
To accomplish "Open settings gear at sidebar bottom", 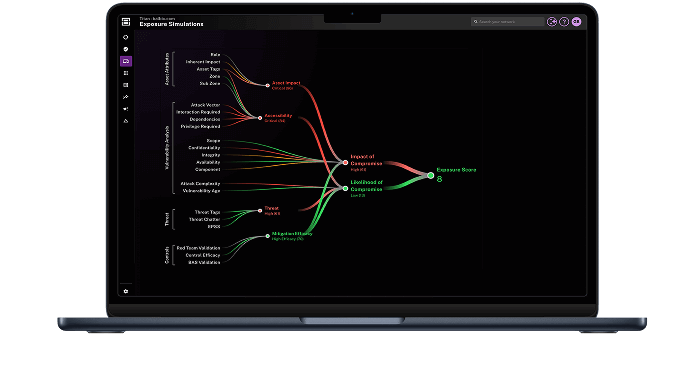I will click(126, 291).
